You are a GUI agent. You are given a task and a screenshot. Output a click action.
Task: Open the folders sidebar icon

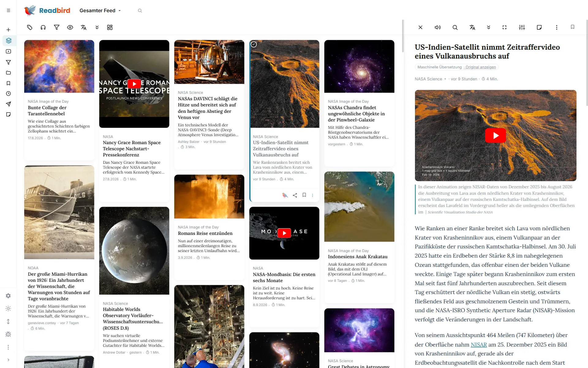(8, 73)
